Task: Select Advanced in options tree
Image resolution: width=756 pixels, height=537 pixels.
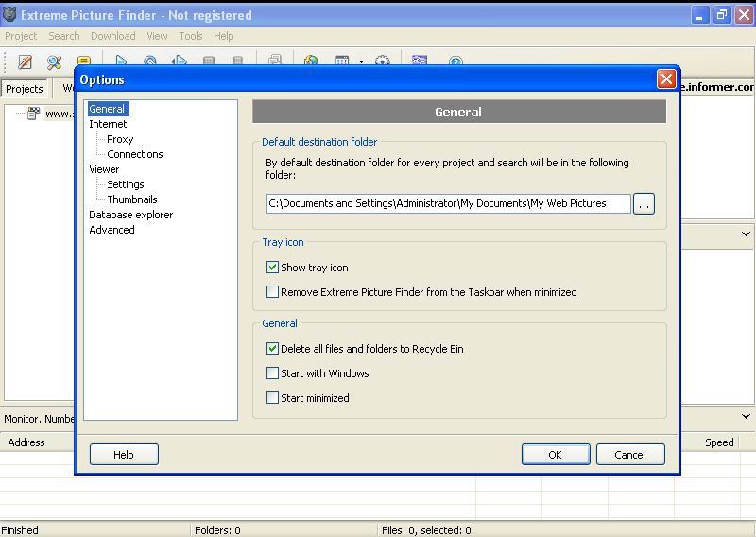Action: pos(112,230)
